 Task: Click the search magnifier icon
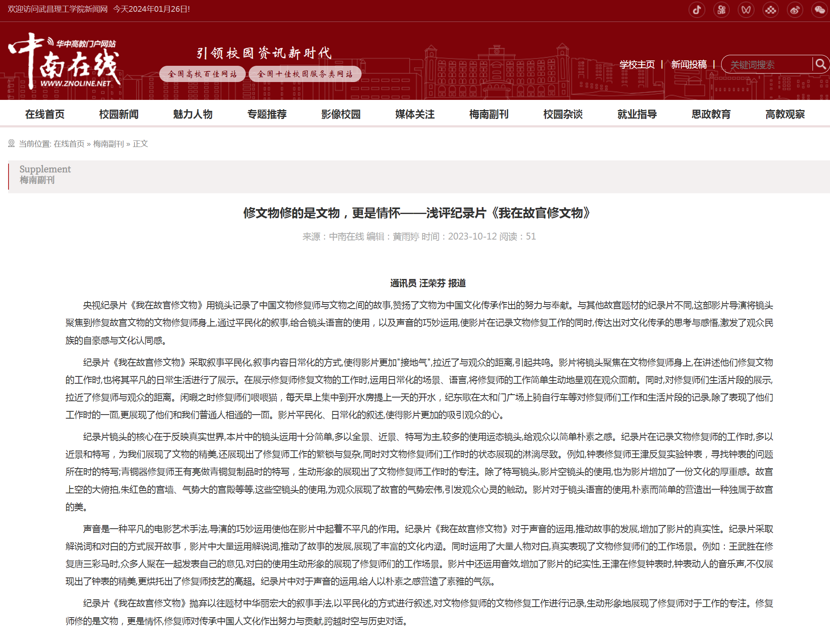pyautogui.click(x=820, y=64)
